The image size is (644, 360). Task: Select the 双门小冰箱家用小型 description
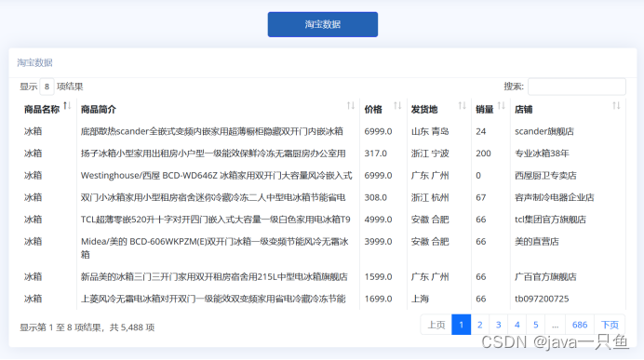pos(213,197)
